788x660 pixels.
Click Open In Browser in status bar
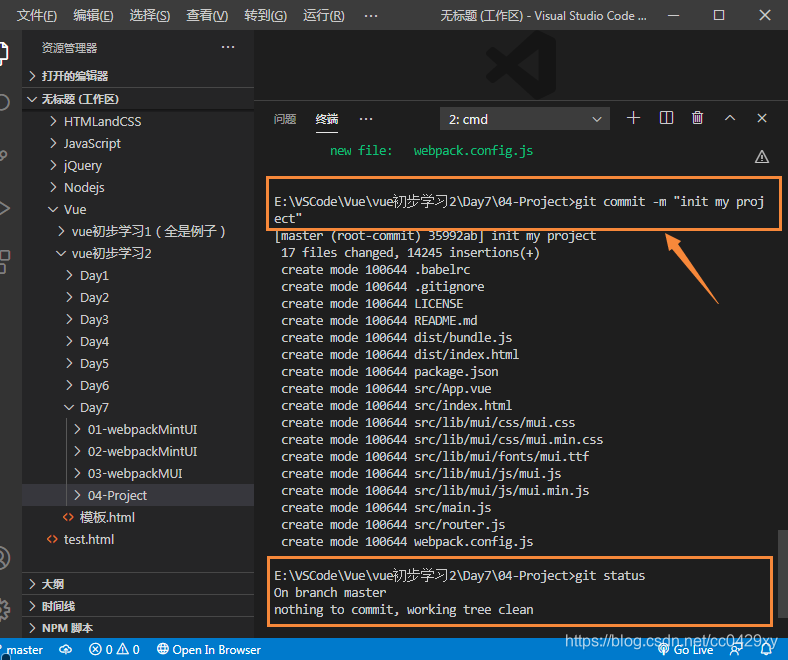[209, 650]
